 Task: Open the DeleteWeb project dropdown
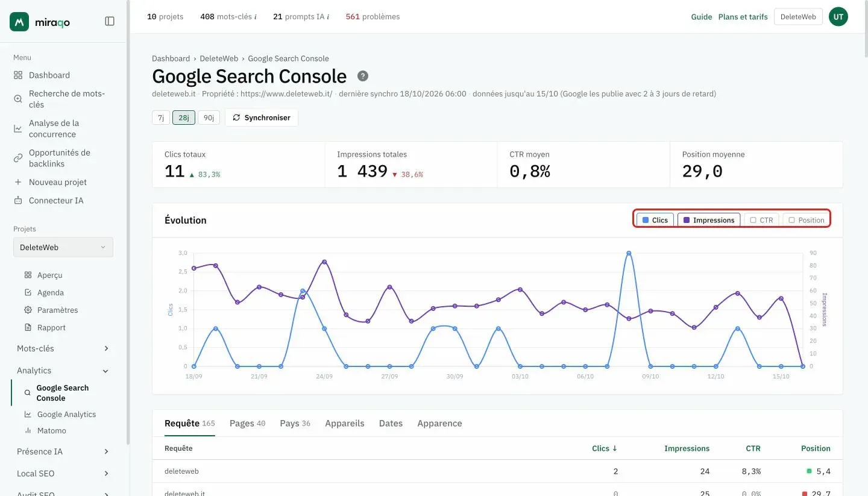63,247
